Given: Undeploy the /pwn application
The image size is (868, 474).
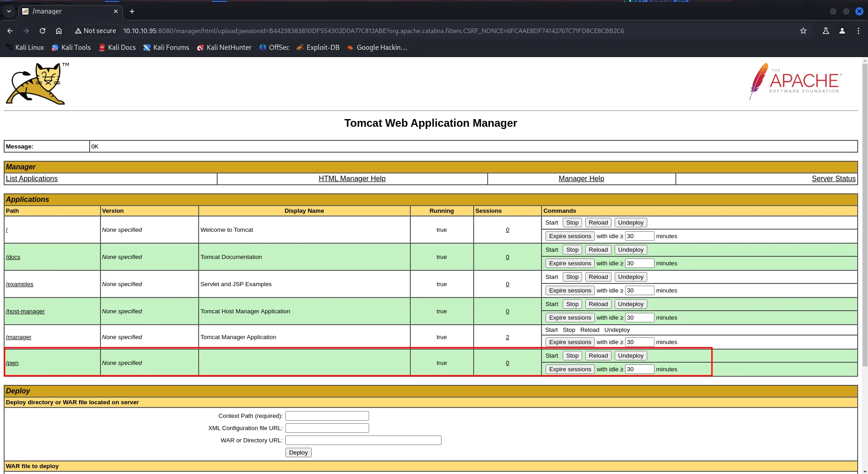Looking at the screenshot, I should tap(631, 356).
